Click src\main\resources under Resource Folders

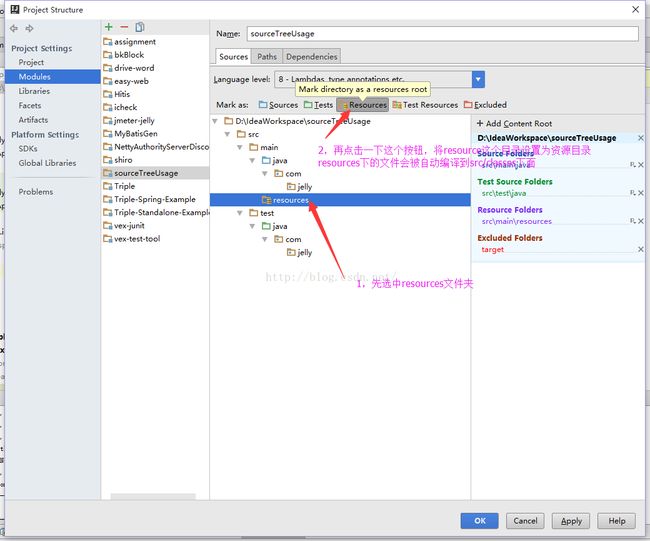pos(517,221)
